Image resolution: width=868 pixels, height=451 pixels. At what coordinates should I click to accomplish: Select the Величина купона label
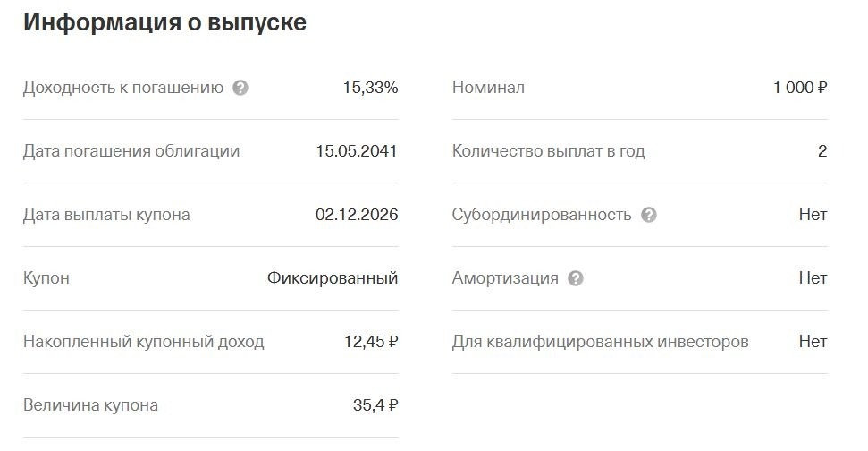90,405
